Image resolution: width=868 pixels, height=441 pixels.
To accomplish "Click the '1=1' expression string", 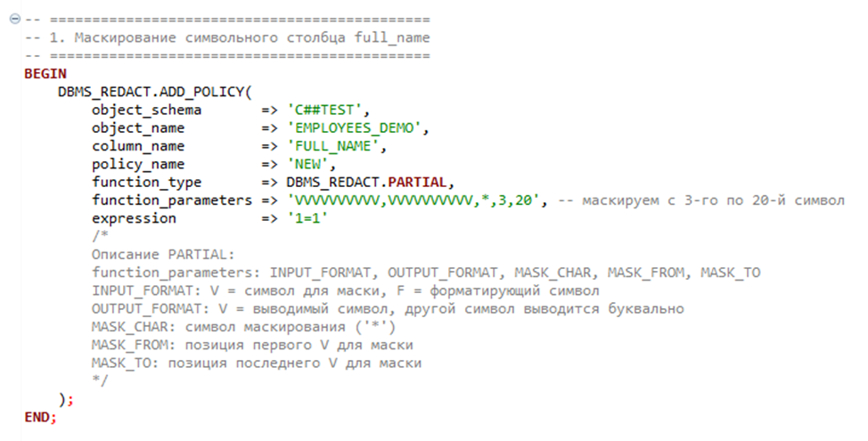I will tap(307, 218).
